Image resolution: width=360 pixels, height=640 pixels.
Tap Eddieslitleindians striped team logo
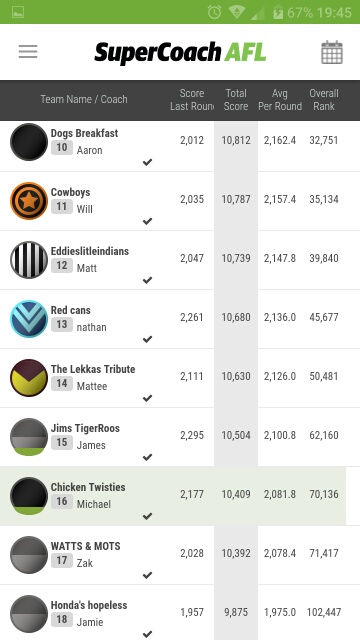click(29, 260)
